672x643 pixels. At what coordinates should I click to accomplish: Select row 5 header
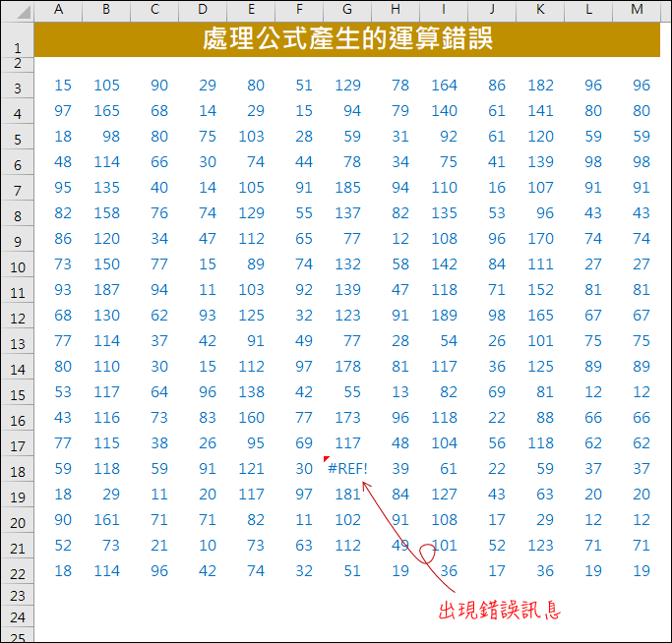point(17,137)
